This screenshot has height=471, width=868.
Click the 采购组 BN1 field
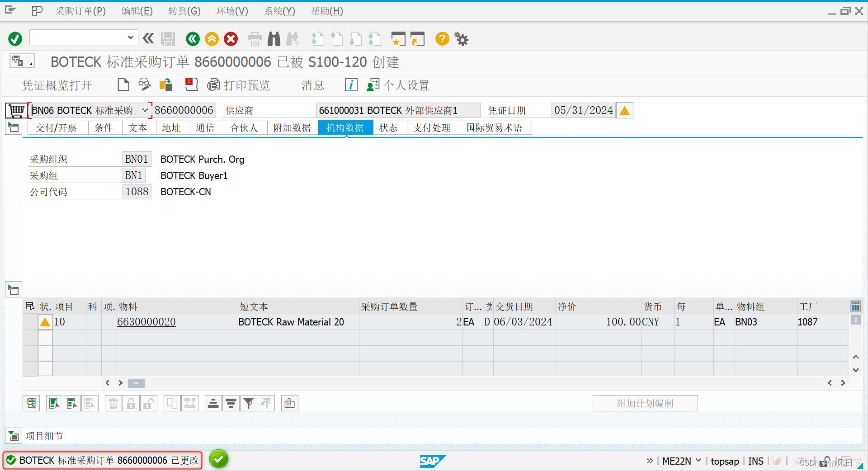pos(134,175)
